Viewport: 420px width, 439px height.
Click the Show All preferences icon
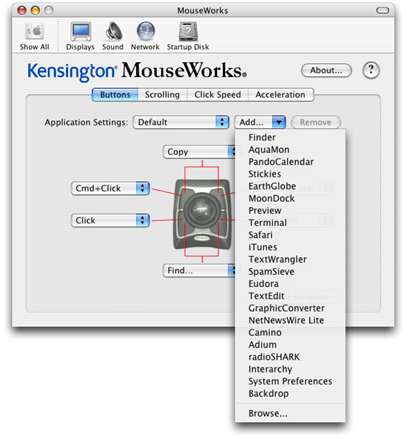pos(34,36)
